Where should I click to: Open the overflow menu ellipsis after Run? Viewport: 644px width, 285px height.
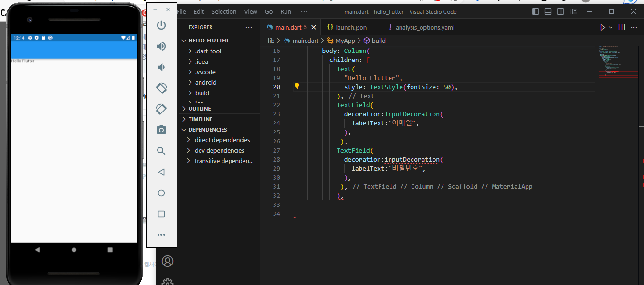[x=304, y=11]
